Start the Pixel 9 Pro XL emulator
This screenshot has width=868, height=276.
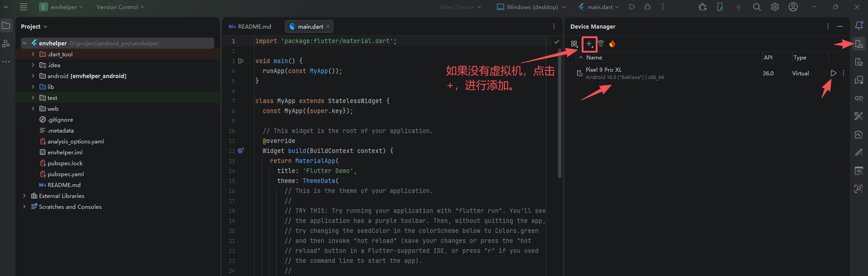(834, 73)
